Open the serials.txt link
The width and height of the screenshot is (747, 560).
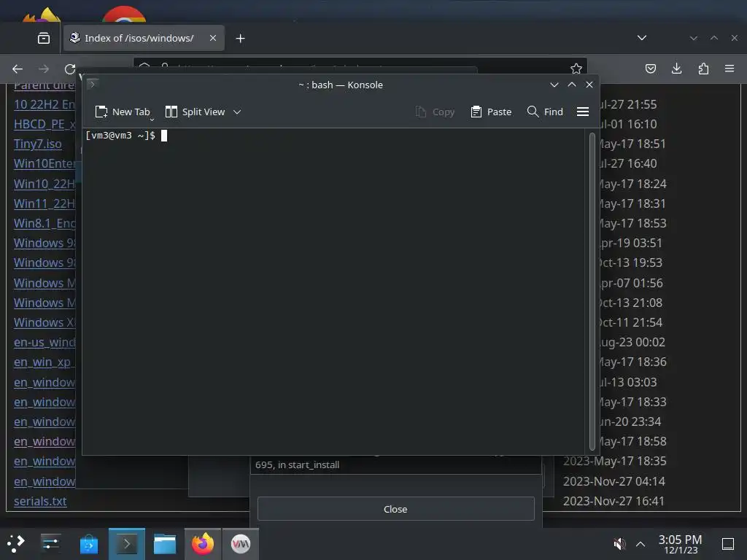point(40,501)
